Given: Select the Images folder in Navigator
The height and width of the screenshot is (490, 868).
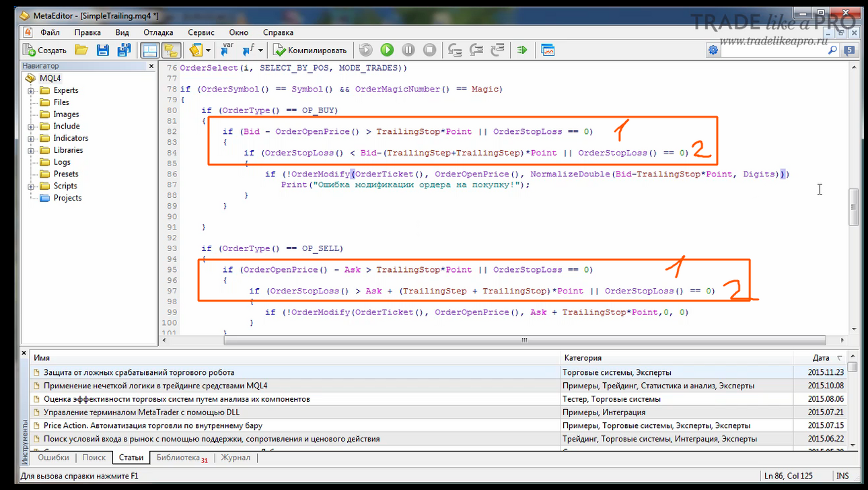Looking at the screenshot, I should tap(66, 114).
